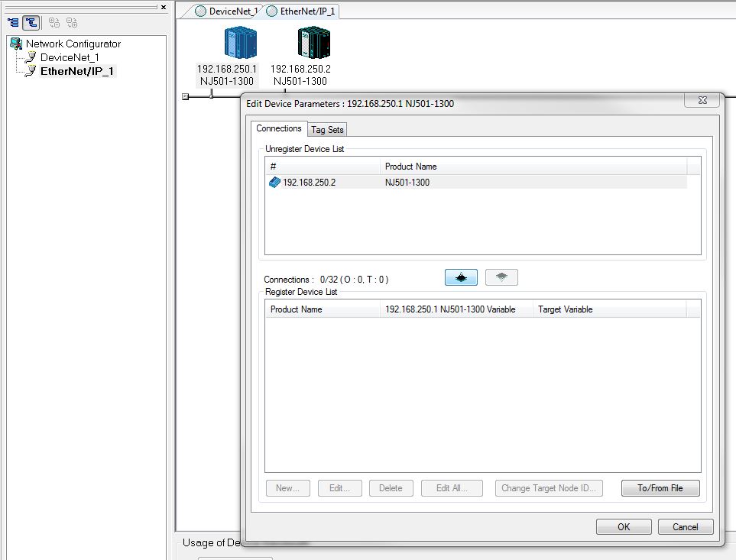Switch to the Tag Sets tab

point(327,129)
